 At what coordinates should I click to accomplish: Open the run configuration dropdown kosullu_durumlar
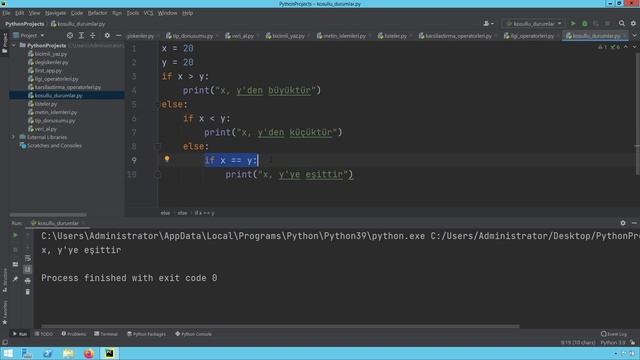pyautogui.click(x=534, y=24)
